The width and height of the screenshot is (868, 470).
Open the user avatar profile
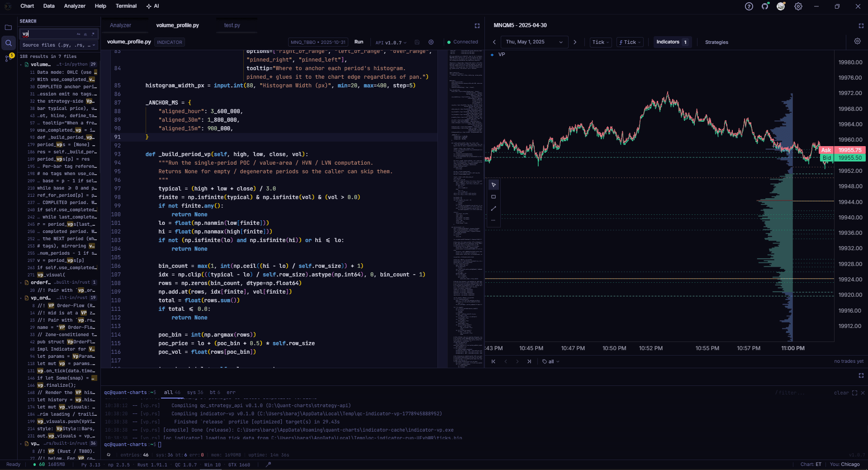click(x=781, y=6)
